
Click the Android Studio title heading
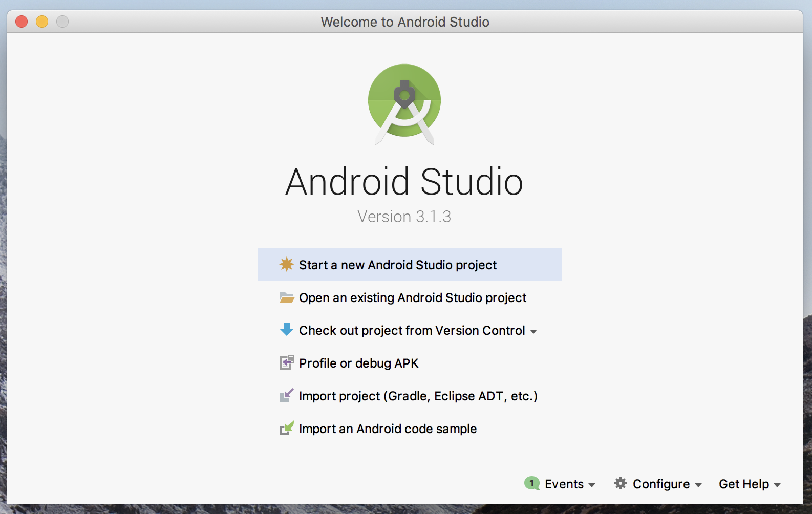coord(404,182)
